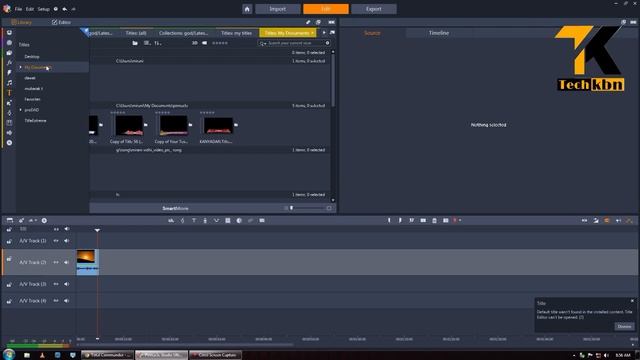640x360 pixels.
Task: Open the Titles: My Documents tab dropdown arrow
Action: [313, 33]
